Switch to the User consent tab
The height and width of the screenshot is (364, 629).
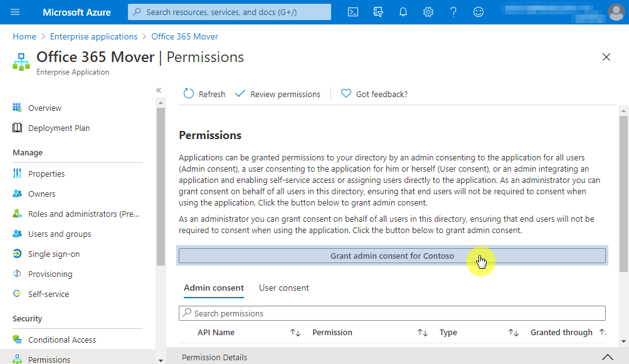pyautogui.click(x=283, y=288)
